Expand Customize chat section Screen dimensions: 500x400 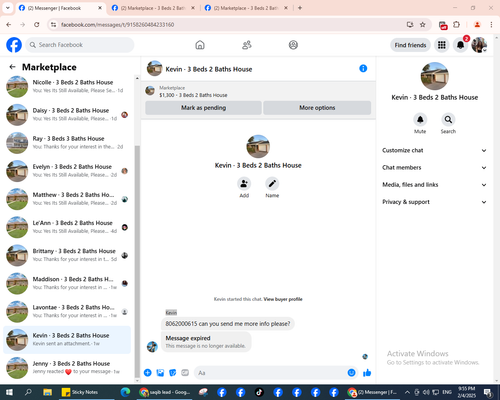(434, 150)
